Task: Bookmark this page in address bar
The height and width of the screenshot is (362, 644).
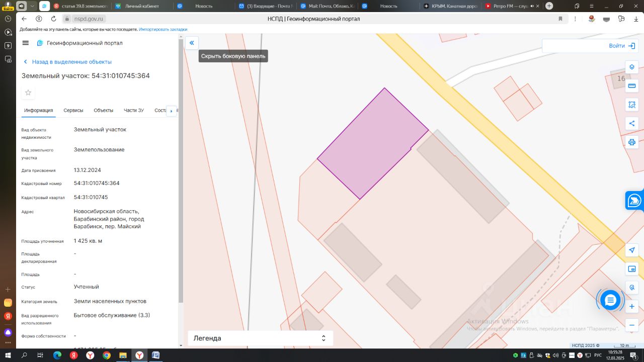Action: click(x=560, y=19)
